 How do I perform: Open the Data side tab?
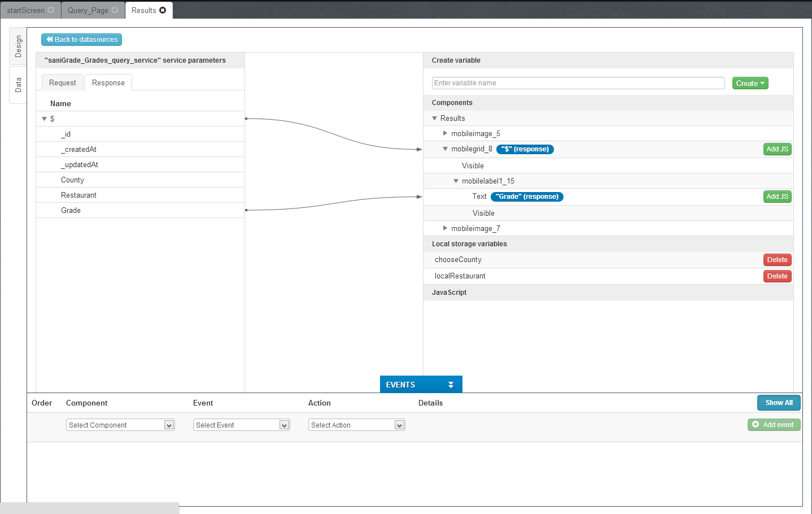click(18, 85)
